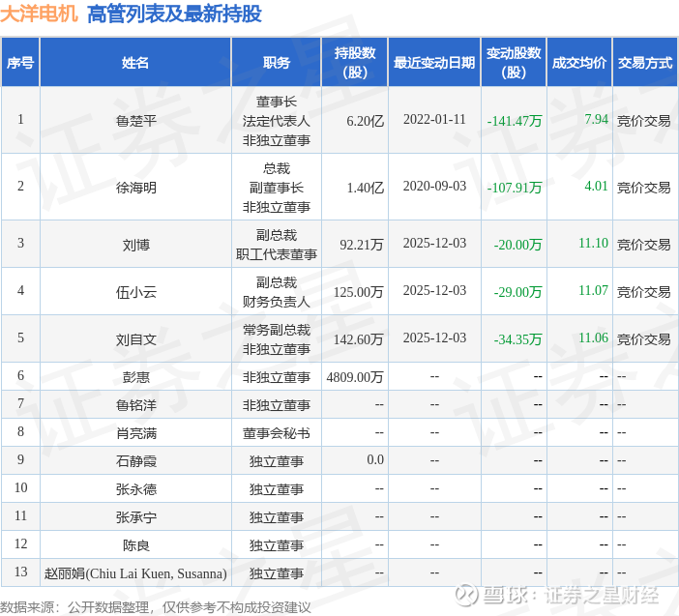Click the 成交均价 column header
679x616 pixels.
[579, 63]
